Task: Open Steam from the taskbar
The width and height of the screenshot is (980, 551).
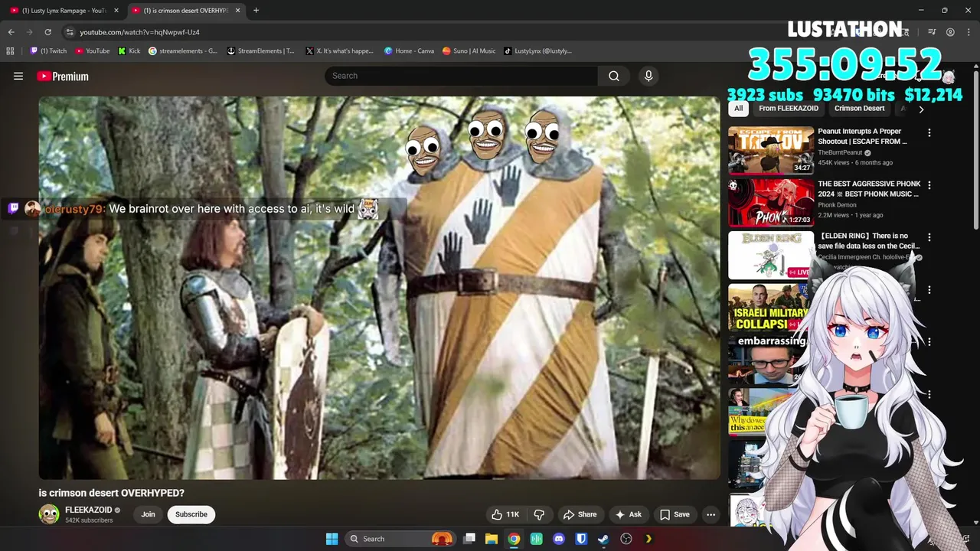Action: pos(603,539)
